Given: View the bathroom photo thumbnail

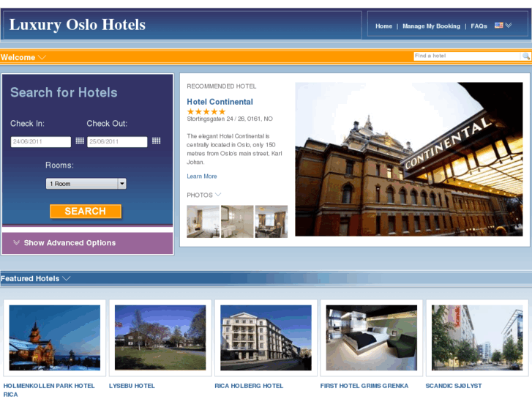Looking at the screenshot, I should click(237, 221).
